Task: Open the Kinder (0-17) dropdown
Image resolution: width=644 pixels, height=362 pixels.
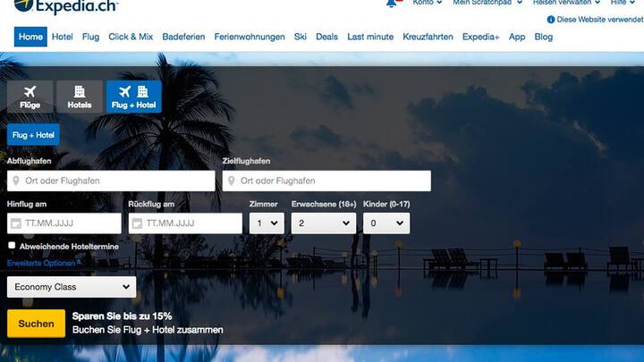Action: point(386,223)
